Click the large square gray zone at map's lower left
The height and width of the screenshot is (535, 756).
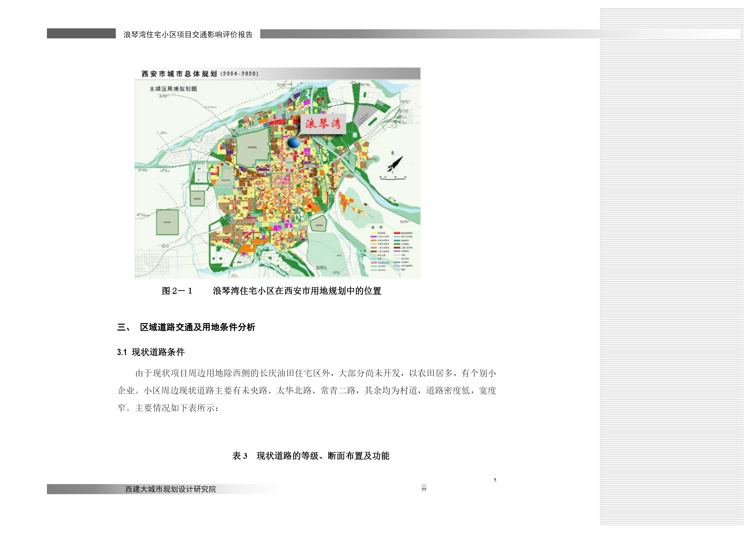[x=167, y=222]
